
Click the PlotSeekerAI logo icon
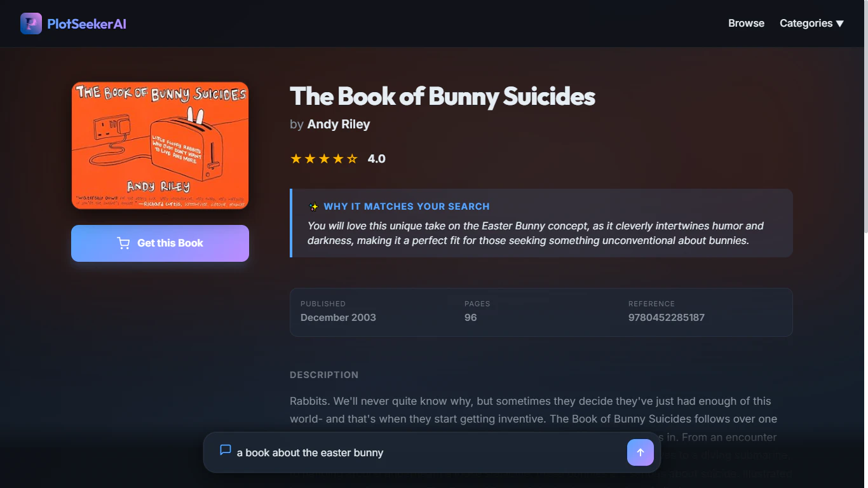[x=31, y=24]
